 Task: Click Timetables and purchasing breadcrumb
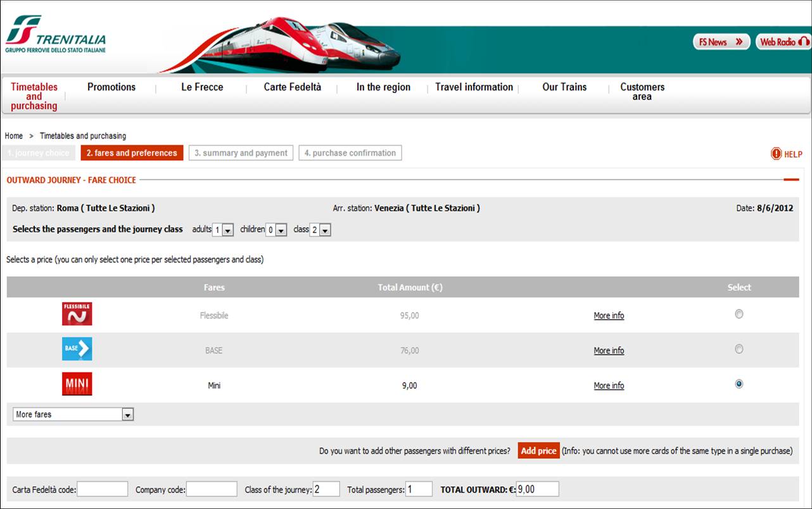pyautogui.click(x=83, y=136)
